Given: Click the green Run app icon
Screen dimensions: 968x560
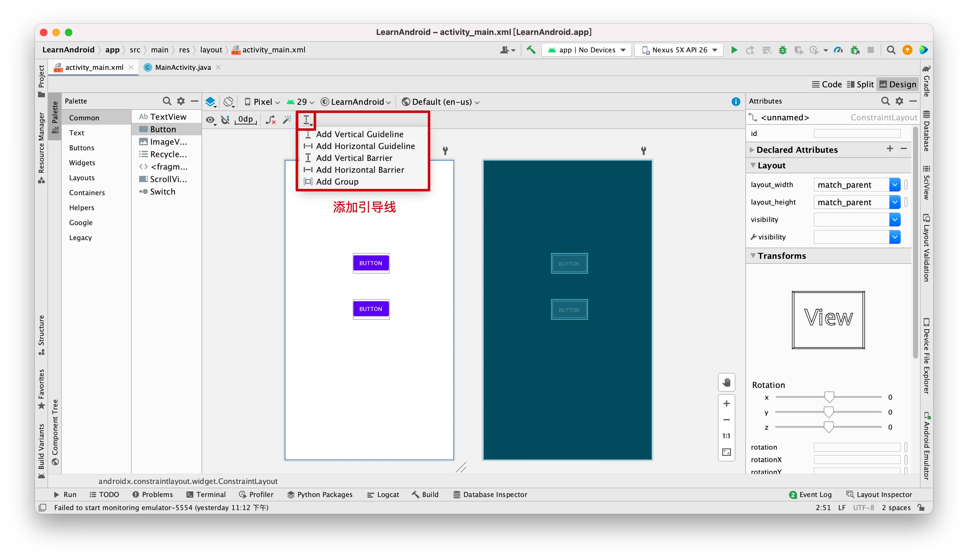Looking at the screenshot, I should tap(734, 50).
